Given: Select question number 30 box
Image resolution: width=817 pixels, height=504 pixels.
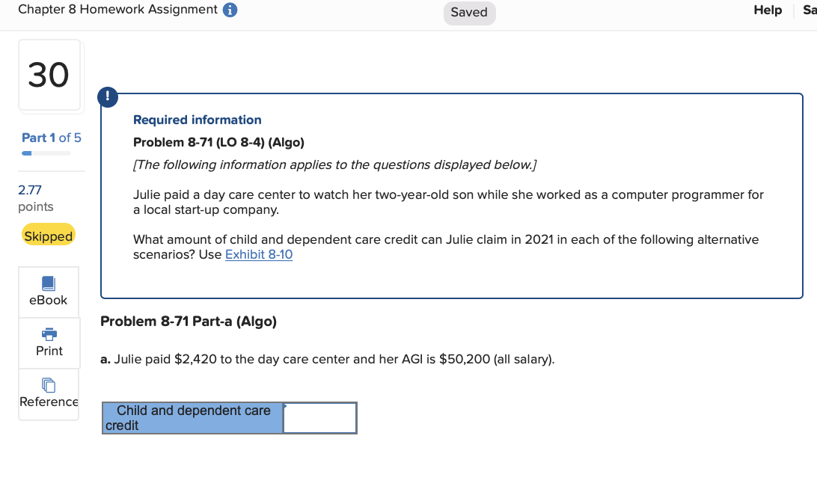Looking at the screenshot, I should (x=49, y=75).
